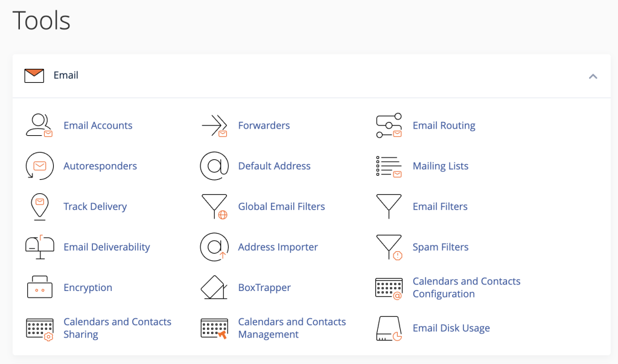Screen dimensions: 618x364
Task: Open Email Accounts link
Action: click(x=98, y=126)
